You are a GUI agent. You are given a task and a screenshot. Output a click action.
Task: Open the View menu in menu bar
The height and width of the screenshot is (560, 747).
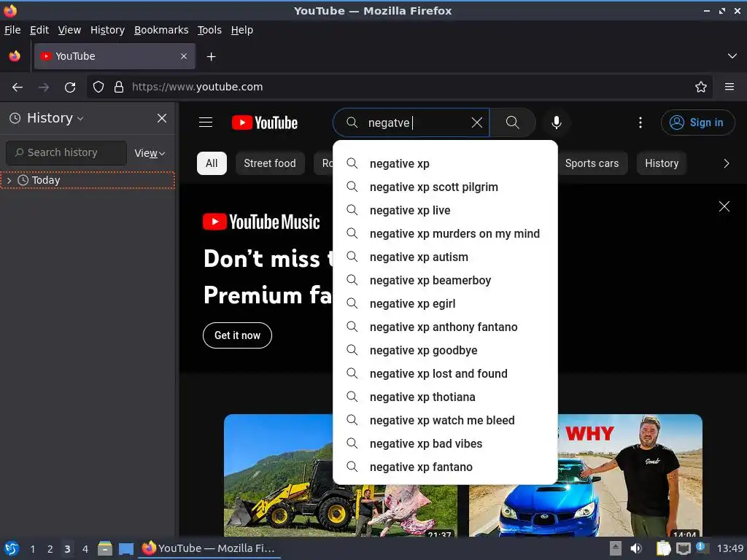[x=69, y=30]
